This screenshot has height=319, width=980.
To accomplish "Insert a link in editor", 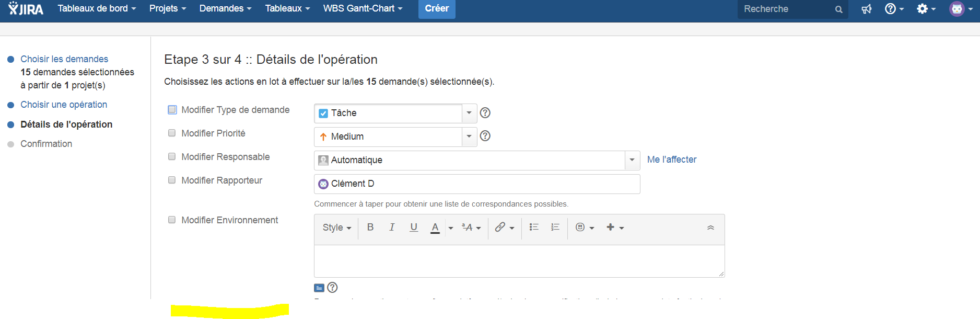I will point(500,227).
